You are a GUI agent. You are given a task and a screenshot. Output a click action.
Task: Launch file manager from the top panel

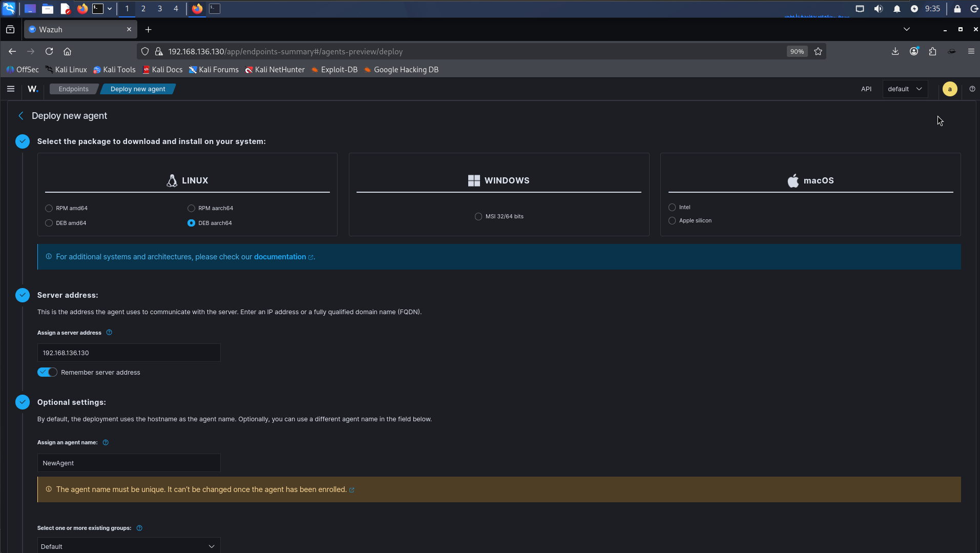tap(48, 9)
